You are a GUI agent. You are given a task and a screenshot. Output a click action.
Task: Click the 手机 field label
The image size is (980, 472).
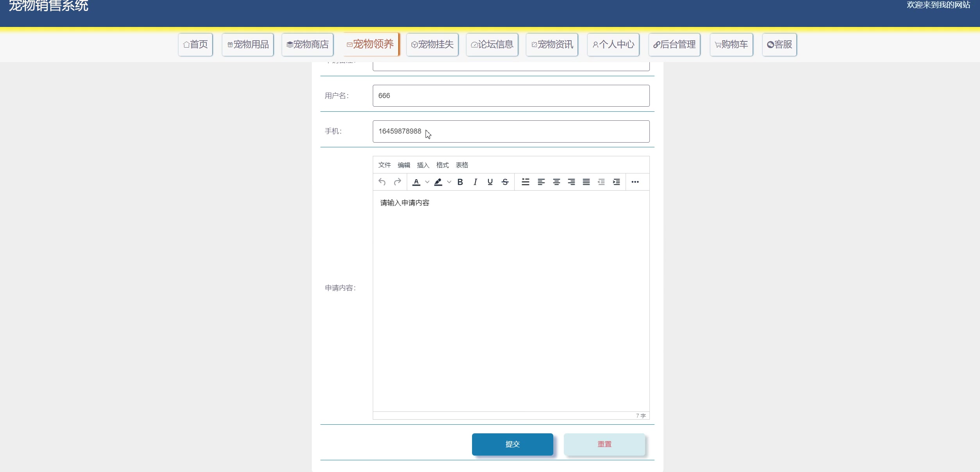333,131
